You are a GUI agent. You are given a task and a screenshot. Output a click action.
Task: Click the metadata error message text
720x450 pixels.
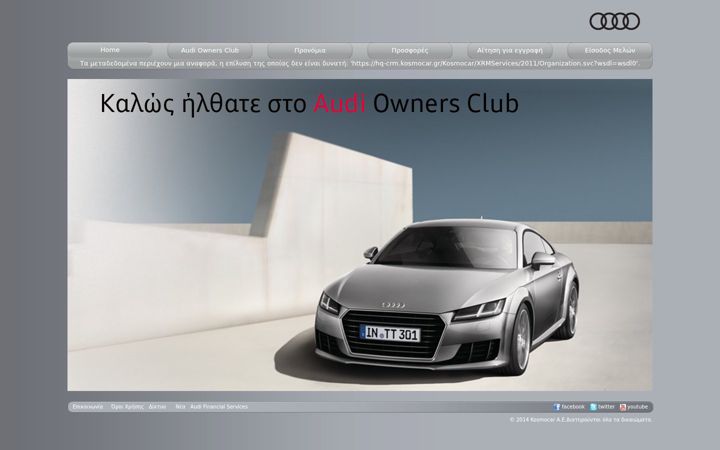pos(359,63)
